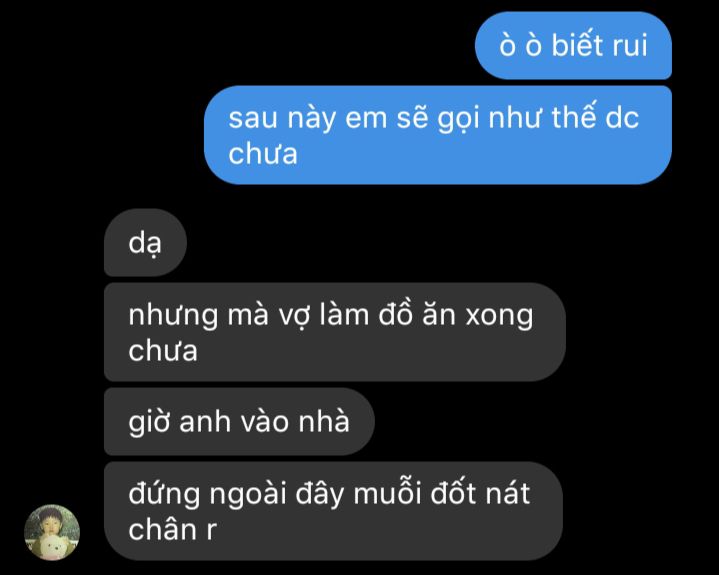Click the word "anh" in gray bubble
719x575 pixels.
[x=205, y=421]
